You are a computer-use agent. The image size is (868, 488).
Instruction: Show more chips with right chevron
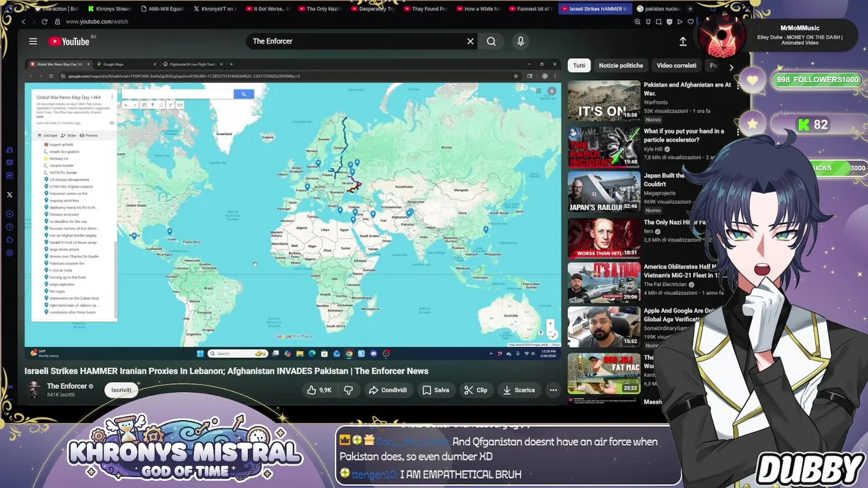(x=731, y=66)
